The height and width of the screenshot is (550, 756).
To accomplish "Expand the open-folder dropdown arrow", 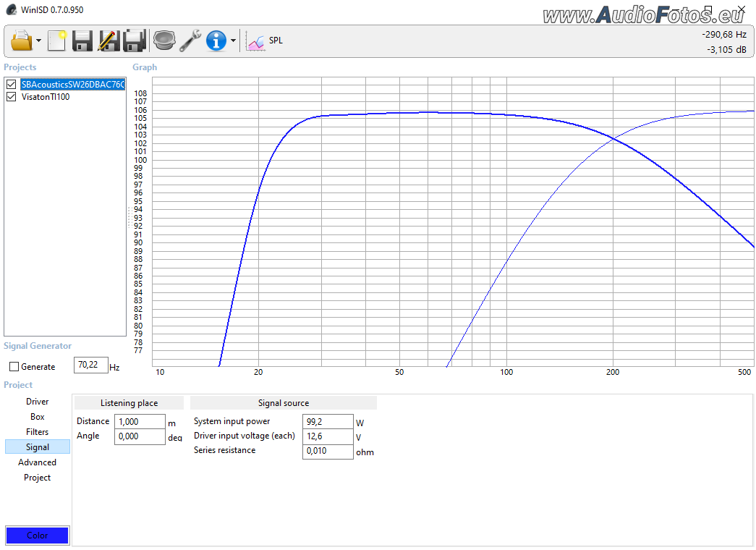I will coord(38,41).
